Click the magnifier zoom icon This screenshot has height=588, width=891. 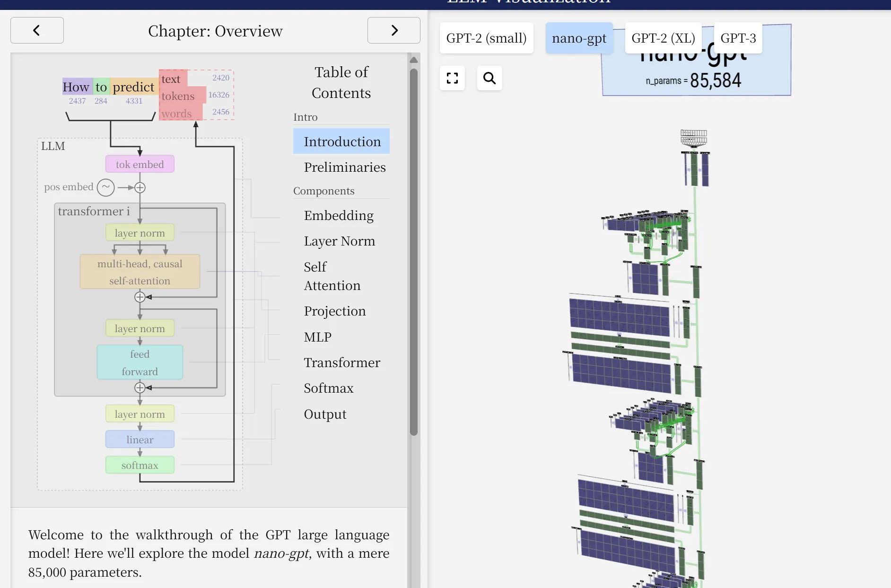pyautogui.click(x=489, y=78)
